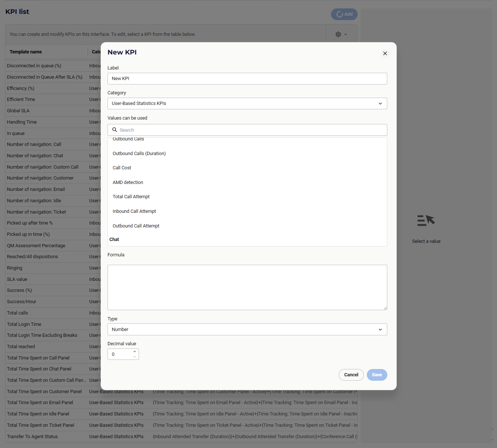This screenshot has width=497, height=448.
Task: Decrease the decimal value with down arrow
Action: (135, 357)
